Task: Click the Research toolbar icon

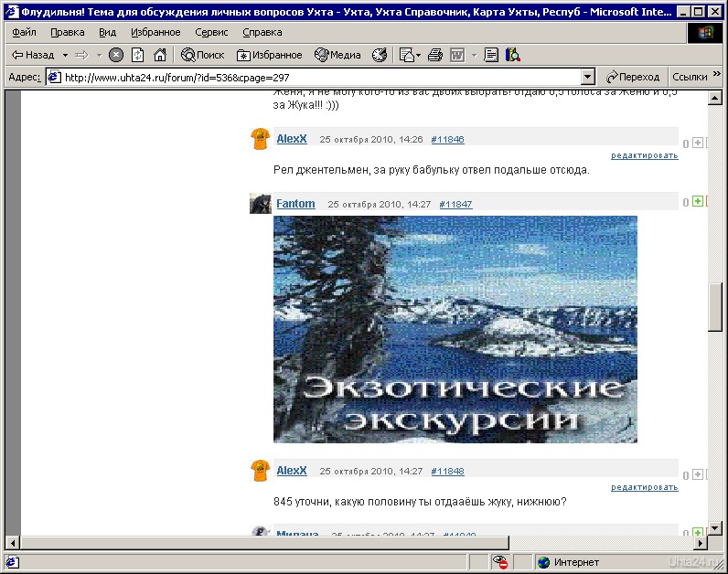Action: (513, 55)
